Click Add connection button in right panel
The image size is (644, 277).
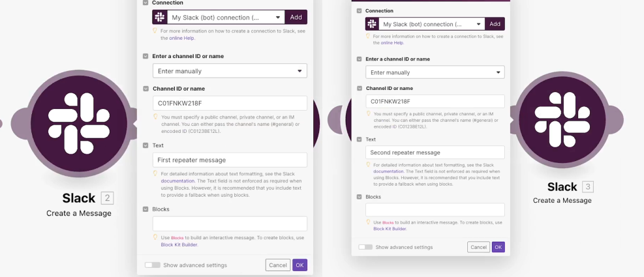pos(495,24)
